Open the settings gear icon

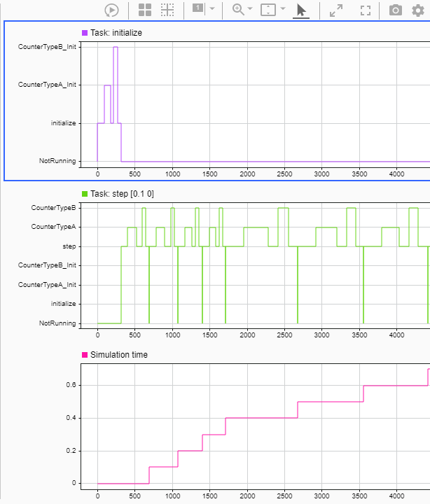click(418, 10)
